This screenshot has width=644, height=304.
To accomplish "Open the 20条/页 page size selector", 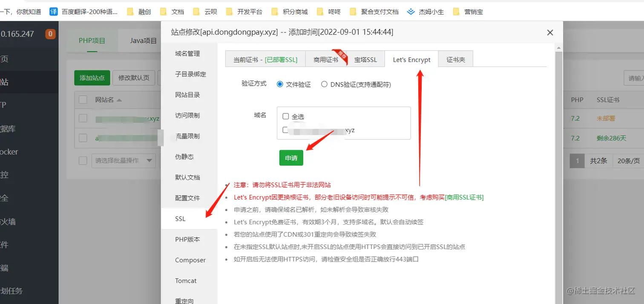I will (x=628, y=161).
